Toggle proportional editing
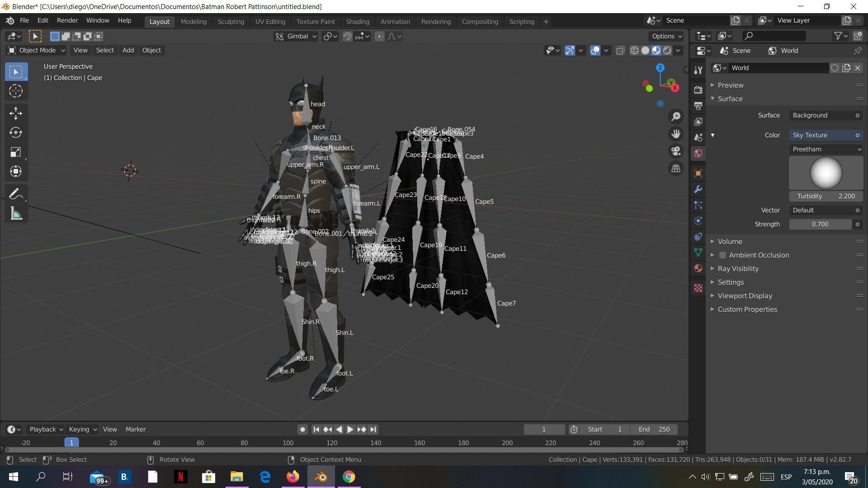Image resolution: width=868 pixels, height=488 pixels. pyautogui.click(x=379, y=37)
